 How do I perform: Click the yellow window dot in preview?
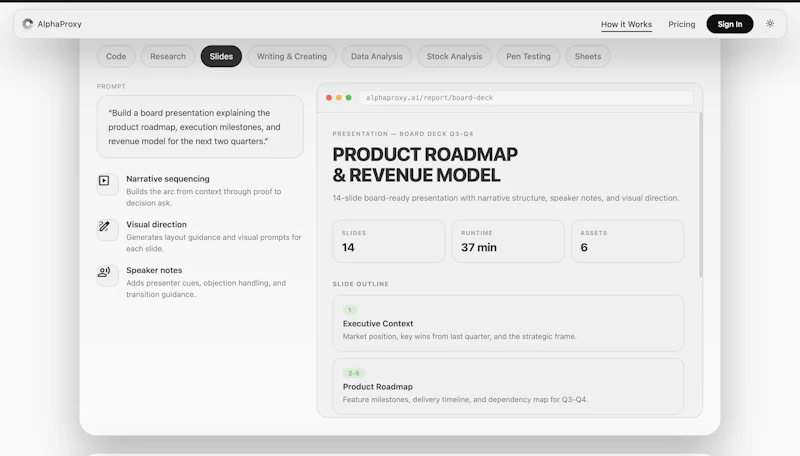[338, 97]
